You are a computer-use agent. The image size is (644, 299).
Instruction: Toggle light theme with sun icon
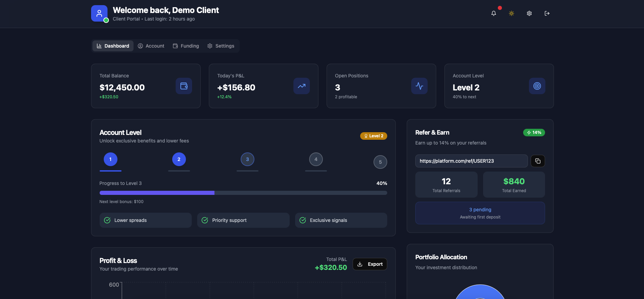[511, 13]
